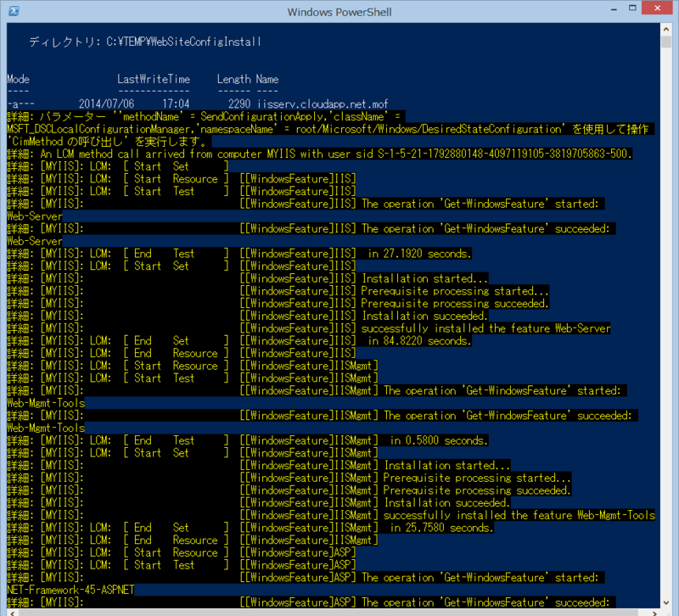Click the 'DesiredStateConfiguration' namespace text

(x=492, y=129)
